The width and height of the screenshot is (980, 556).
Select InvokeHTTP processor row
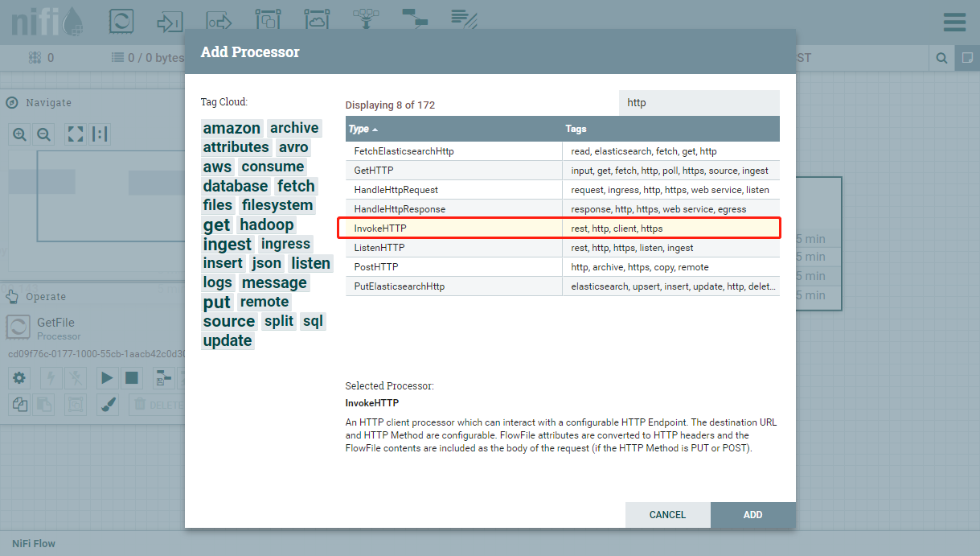(563, 229)
